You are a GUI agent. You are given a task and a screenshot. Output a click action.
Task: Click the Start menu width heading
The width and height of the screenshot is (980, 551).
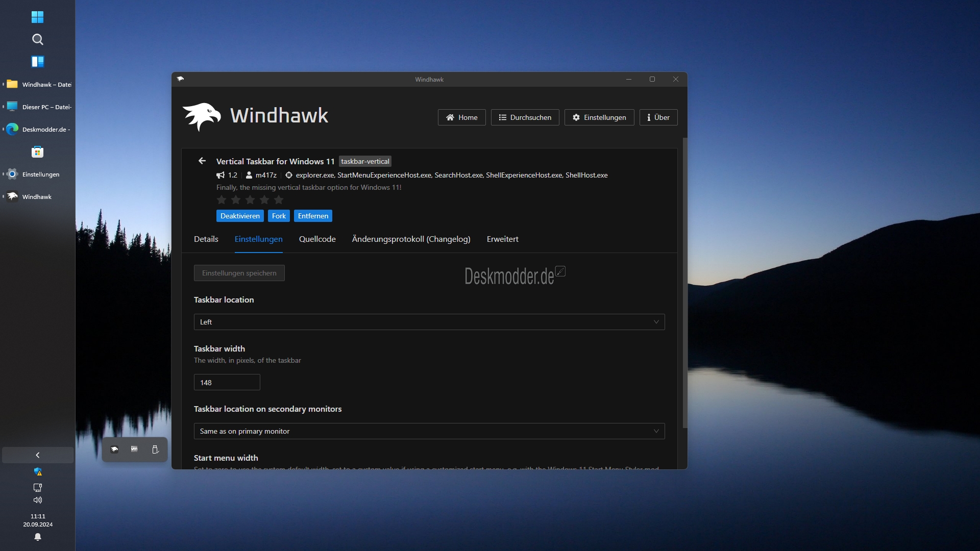(x=226, y=458)
